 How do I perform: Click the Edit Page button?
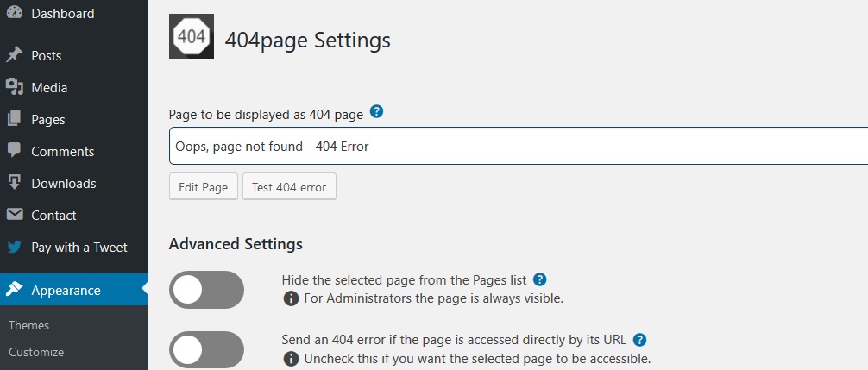click(x=203, y=187)
